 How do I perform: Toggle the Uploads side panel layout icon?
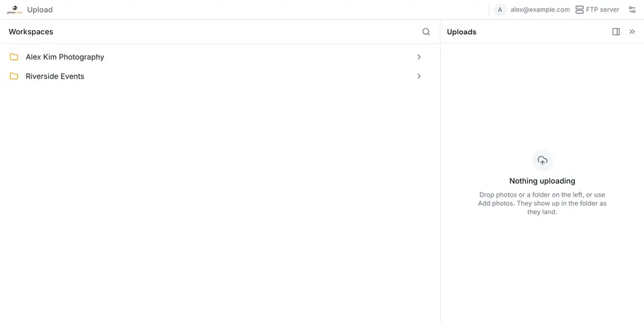[x=616, y=32]
